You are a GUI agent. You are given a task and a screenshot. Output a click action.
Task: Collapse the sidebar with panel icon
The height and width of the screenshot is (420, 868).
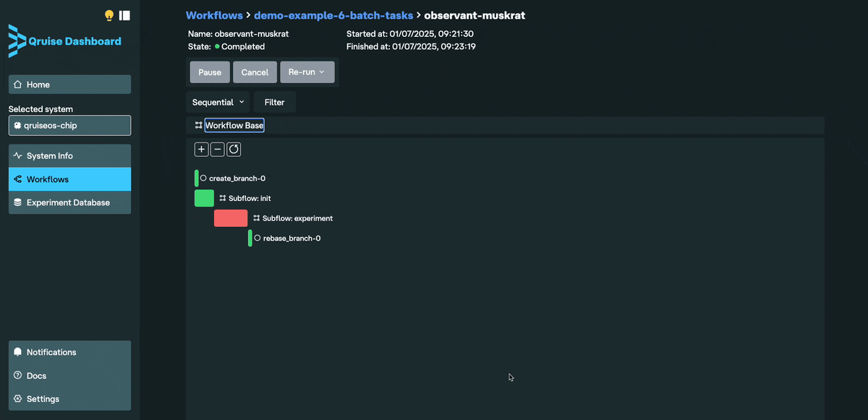coord(125,15)
